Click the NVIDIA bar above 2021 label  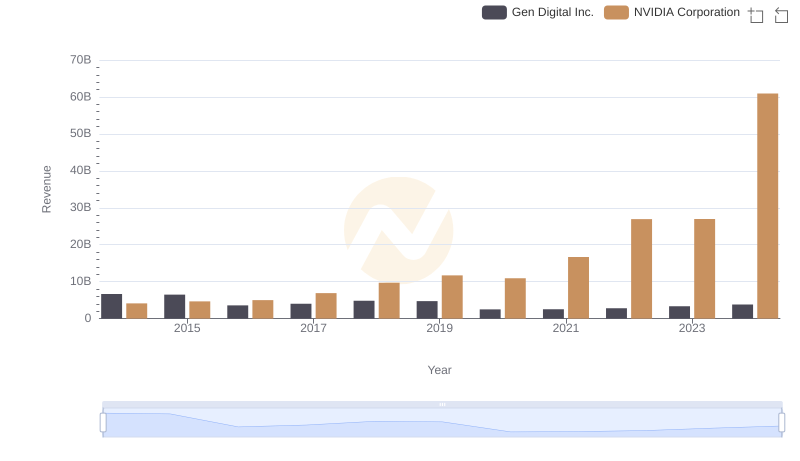tap(578, 288)
